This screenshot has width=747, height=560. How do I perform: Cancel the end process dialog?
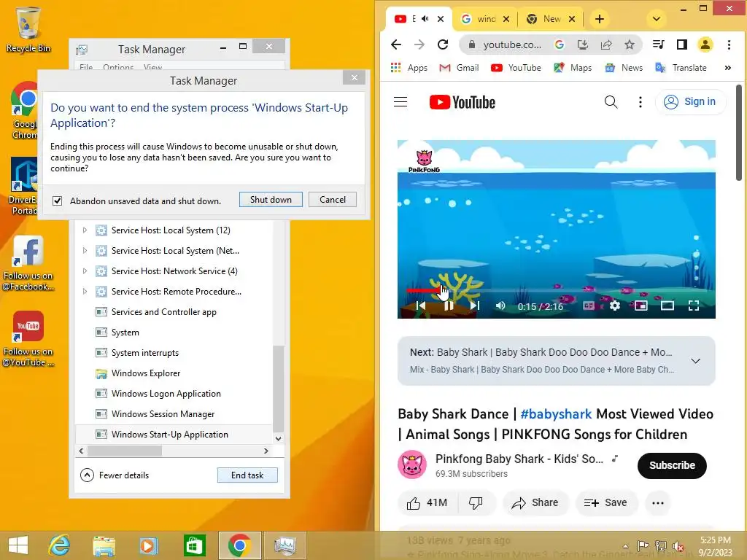[x=333, y=200]
